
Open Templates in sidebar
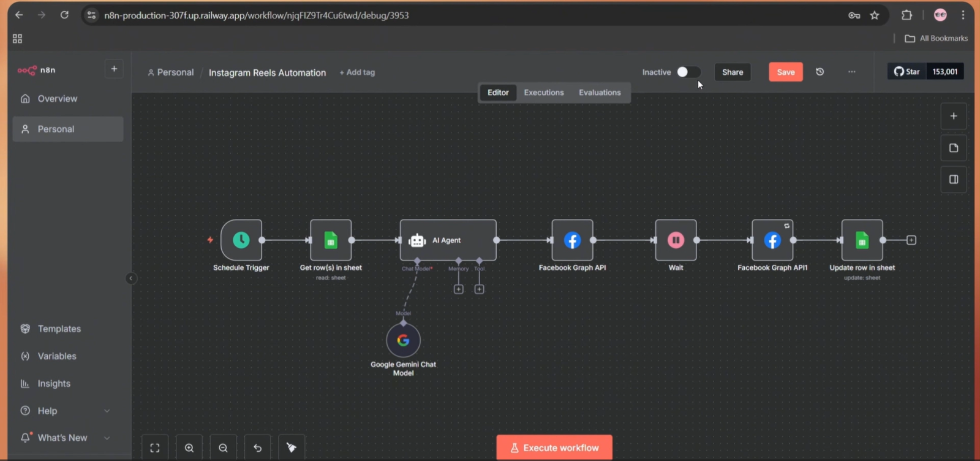point(67,329)
